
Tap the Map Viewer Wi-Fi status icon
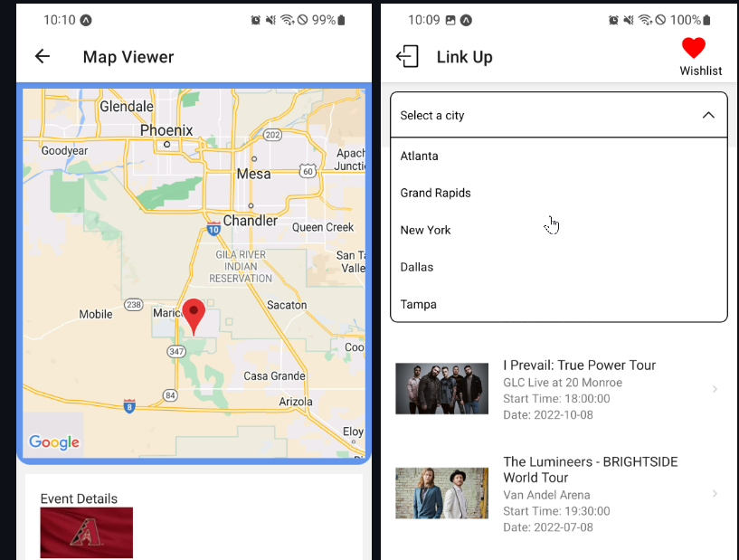(x=287, y=20)
